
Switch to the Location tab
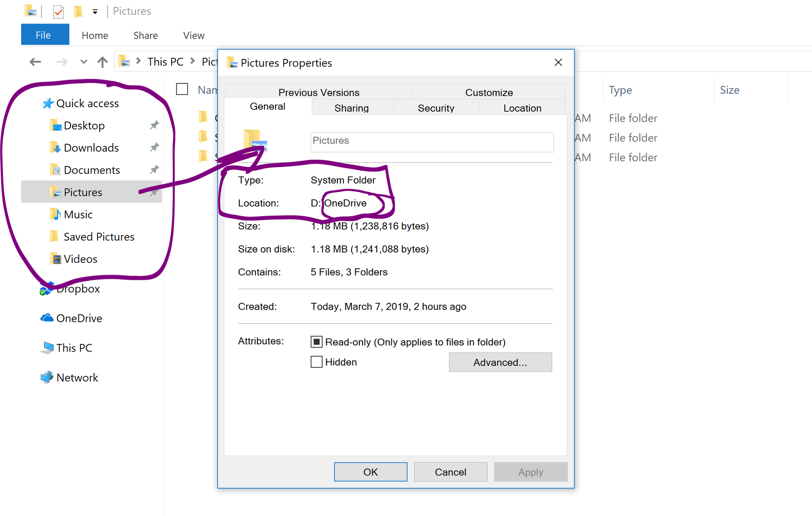tap(522, 108)
